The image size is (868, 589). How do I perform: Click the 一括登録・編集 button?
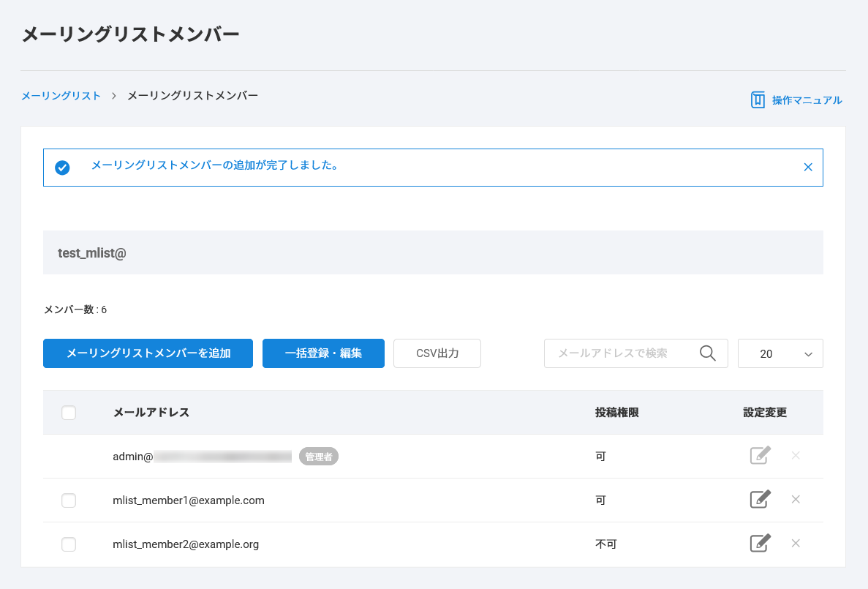pyautogui.click(x=323, y=353)
